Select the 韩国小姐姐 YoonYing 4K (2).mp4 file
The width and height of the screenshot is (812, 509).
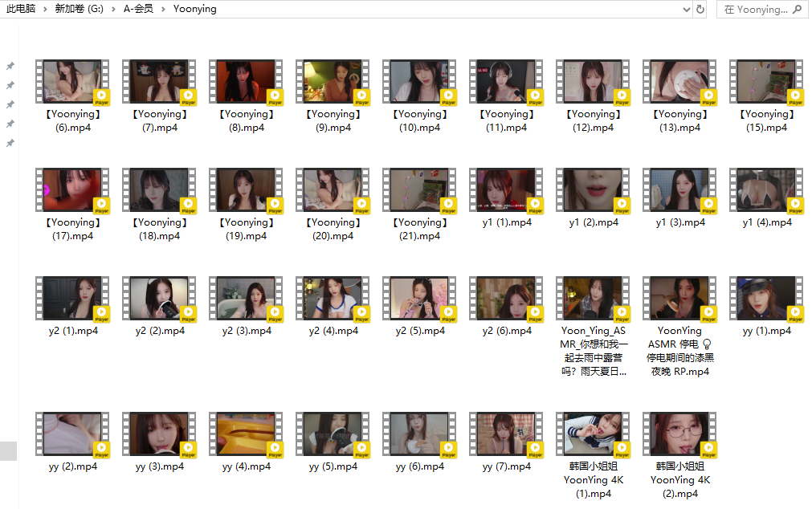[680, 434]
